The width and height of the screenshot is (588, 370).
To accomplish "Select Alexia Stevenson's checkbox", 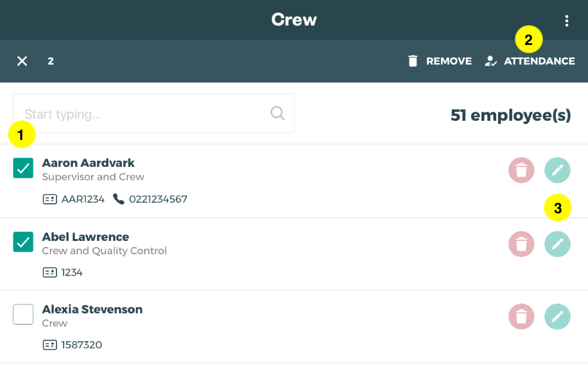I will pos(23,315).
